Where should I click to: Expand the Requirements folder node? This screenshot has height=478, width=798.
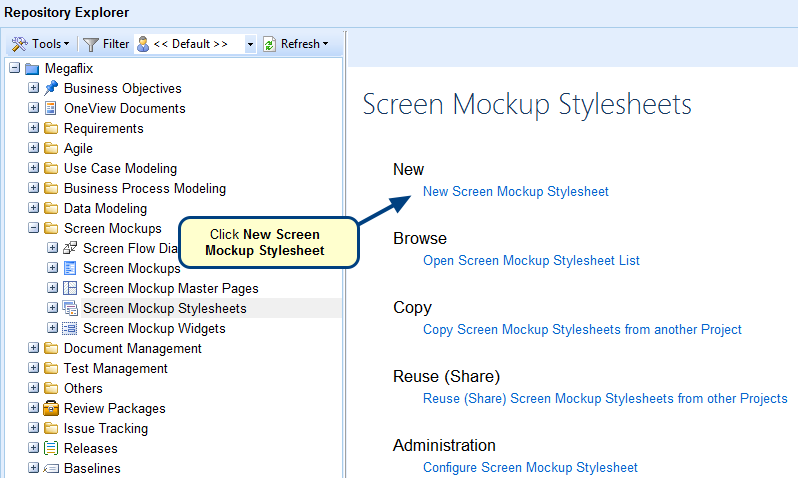pyautogui.click(x=33, y=128)
